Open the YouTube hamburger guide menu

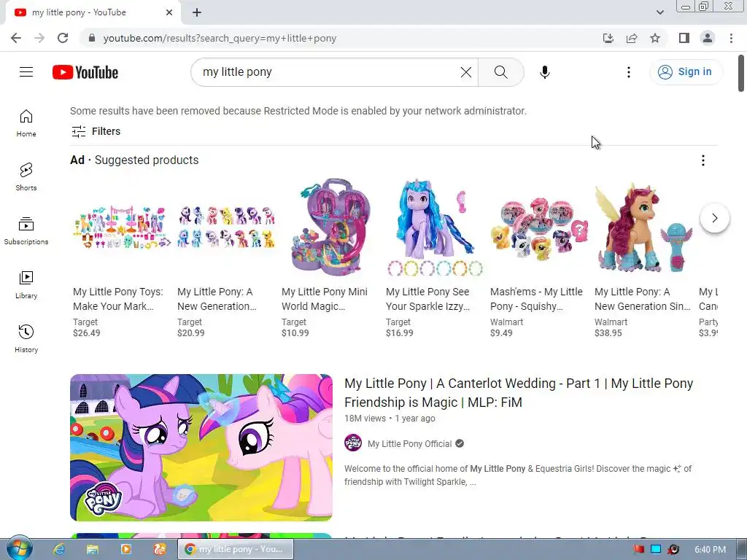click(26, 72)
